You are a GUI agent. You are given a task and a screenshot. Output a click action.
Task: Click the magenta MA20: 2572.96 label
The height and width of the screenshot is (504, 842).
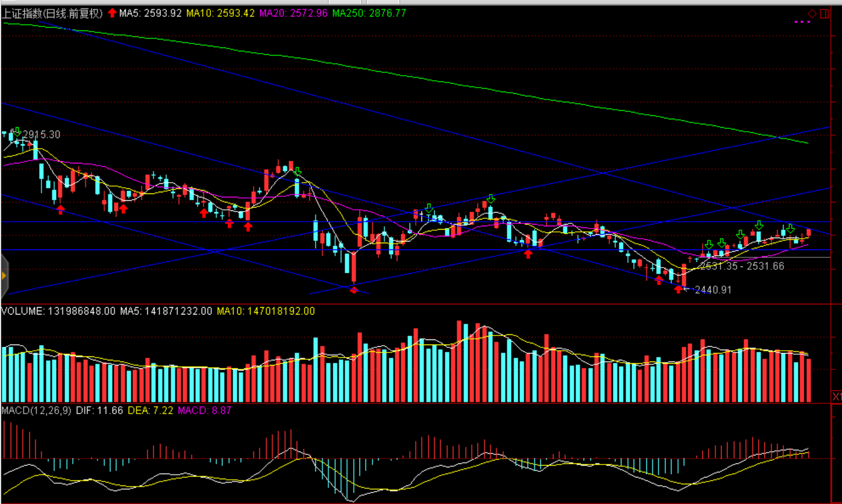pyautogui.click(x=293, y=13)
